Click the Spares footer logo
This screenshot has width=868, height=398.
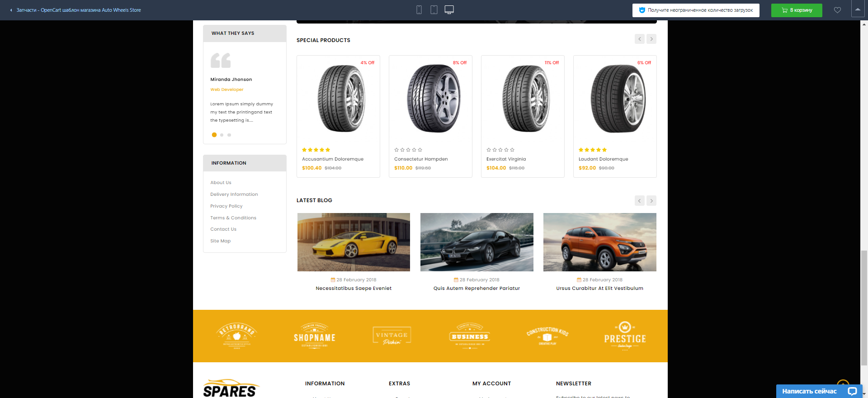point(230,389)
